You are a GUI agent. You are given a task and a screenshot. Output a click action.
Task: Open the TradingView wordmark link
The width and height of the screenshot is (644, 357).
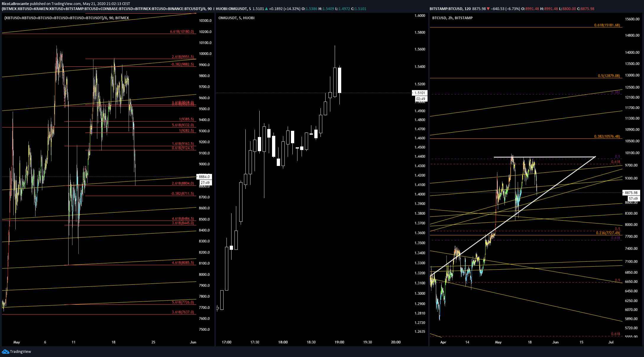coord(20,351)
